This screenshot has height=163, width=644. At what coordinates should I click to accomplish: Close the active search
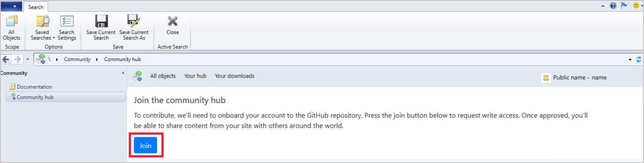click(173, 25)
